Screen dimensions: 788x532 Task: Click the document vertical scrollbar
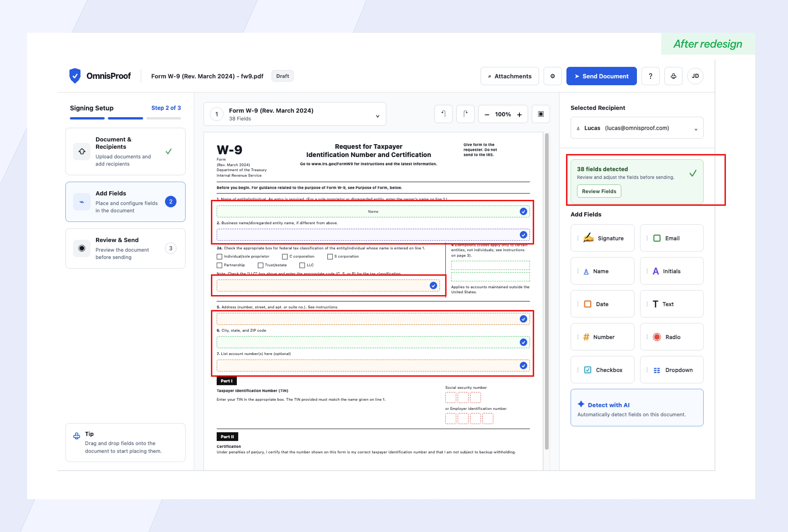(547, 292)
